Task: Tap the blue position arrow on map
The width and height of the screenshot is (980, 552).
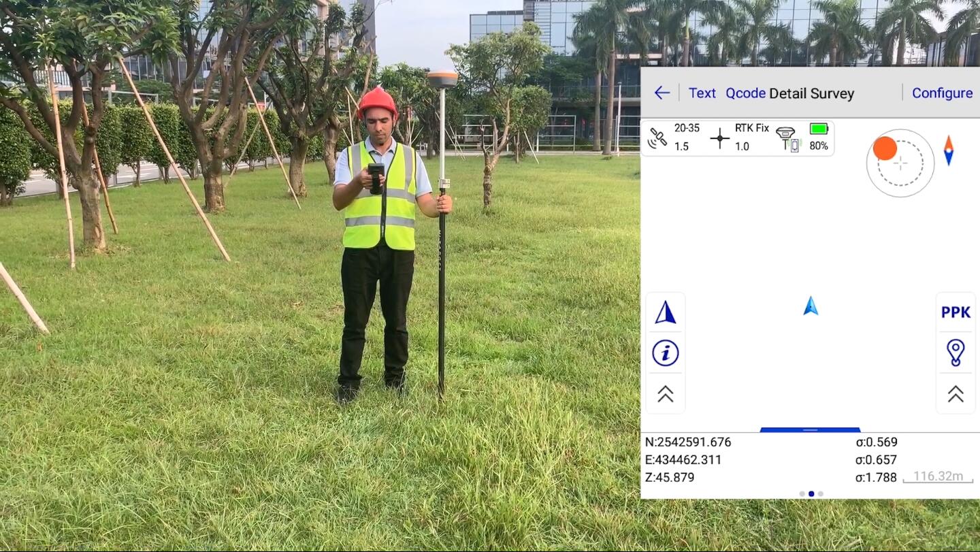Action: pos(810,306)
